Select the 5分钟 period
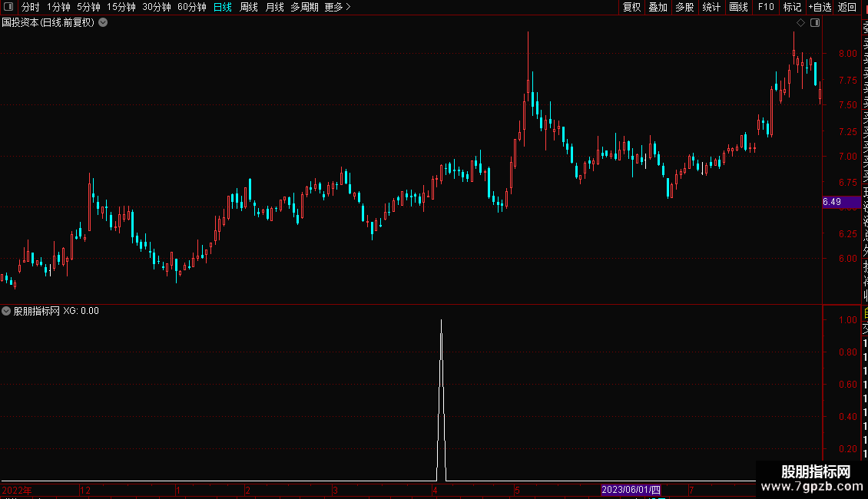The width and height of the screenshot is (868, 499). pos(88,7)
